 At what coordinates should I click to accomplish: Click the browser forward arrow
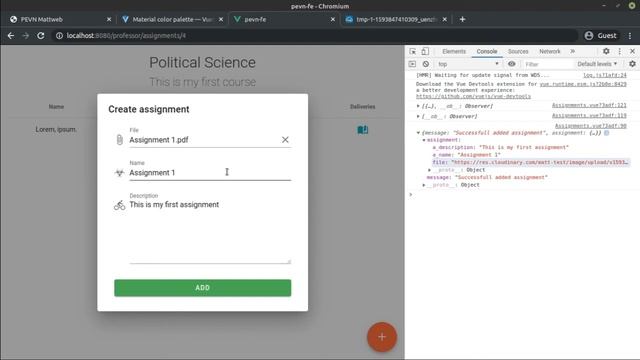click(26, 36)
